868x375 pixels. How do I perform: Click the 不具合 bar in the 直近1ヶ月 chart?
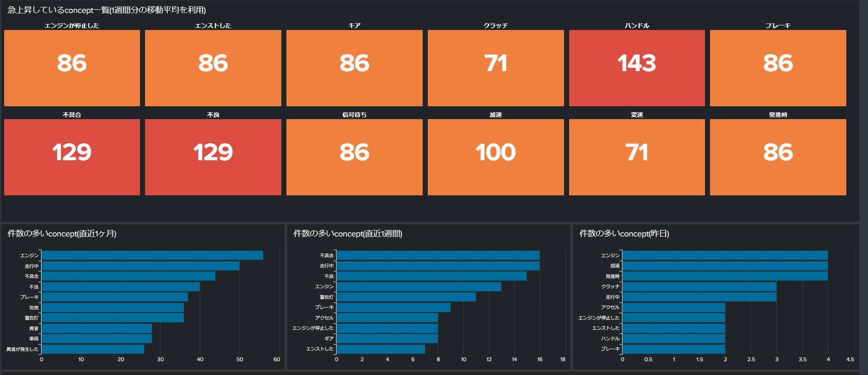pos(128,276)
